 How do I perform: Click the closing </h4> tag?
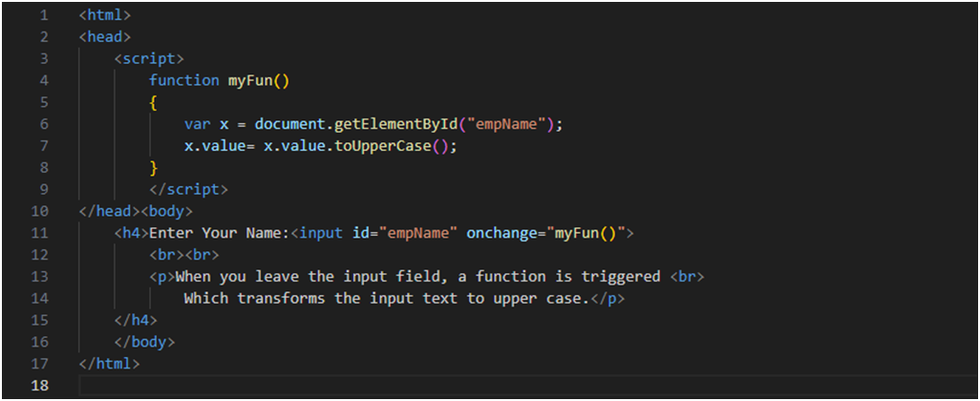(136, 320)
